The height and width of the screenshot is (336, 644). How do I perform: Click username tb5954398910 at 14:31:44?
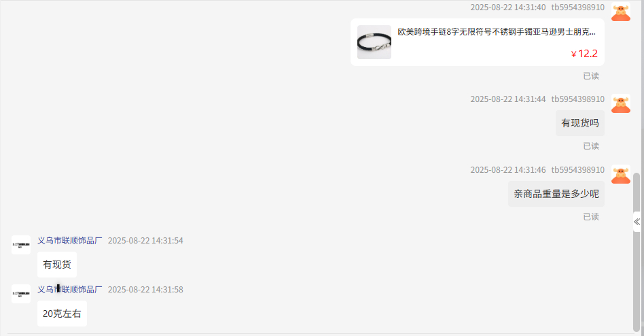[x=578, y=99]
